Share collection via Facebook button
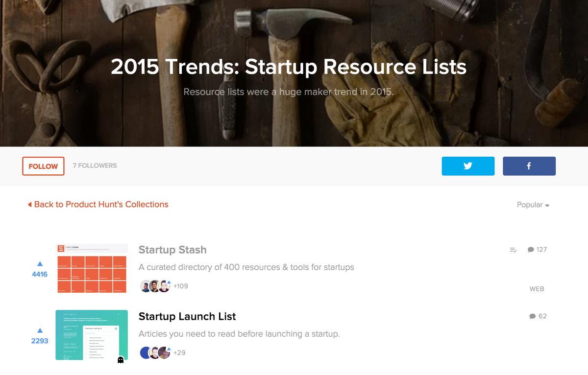 pyautogui.click(x=529, y=166)
